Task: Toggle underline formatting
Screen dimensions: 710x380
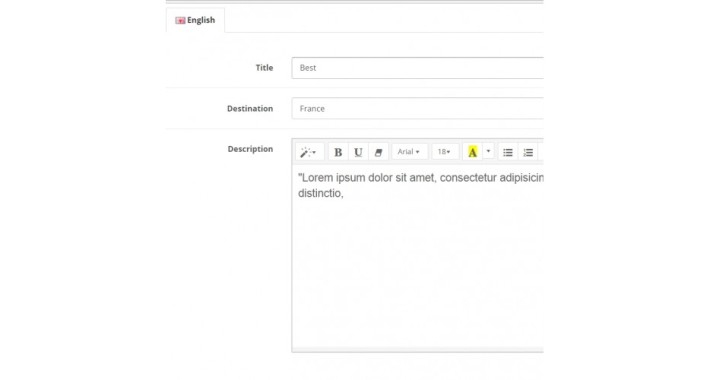Action: coord(358,152)
